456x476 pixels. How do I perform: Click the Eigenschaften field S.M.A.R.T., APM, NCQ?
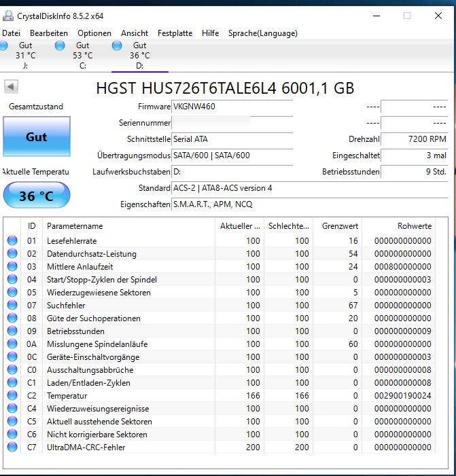tap(310, 204)
